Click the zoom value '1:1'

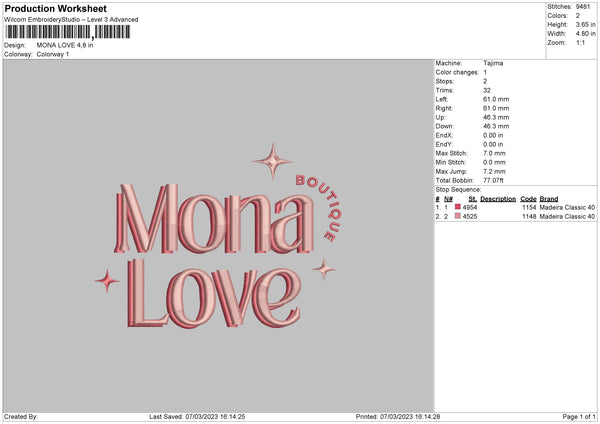tap(580, 43)
